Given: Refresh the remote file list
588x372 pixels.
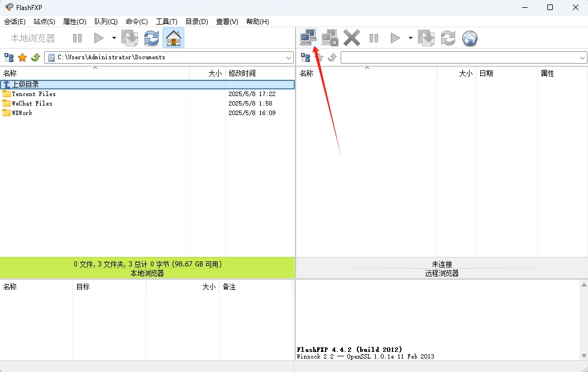Looking at the screenshot, I should (447, 37).
